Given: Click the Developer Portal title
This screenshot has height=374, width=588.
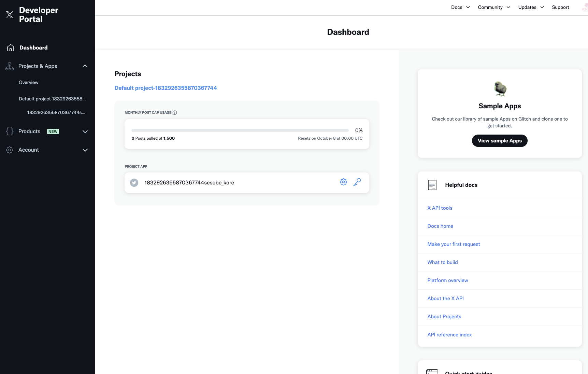Looking at the screenshot, I should click(x=39, y=15).
